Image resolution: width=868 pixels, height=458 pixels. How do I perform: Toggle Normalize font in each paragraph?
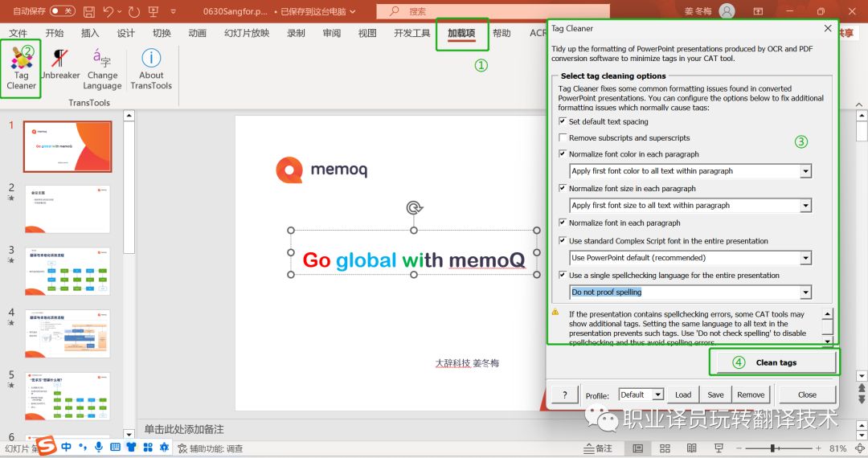click(563, 223)
